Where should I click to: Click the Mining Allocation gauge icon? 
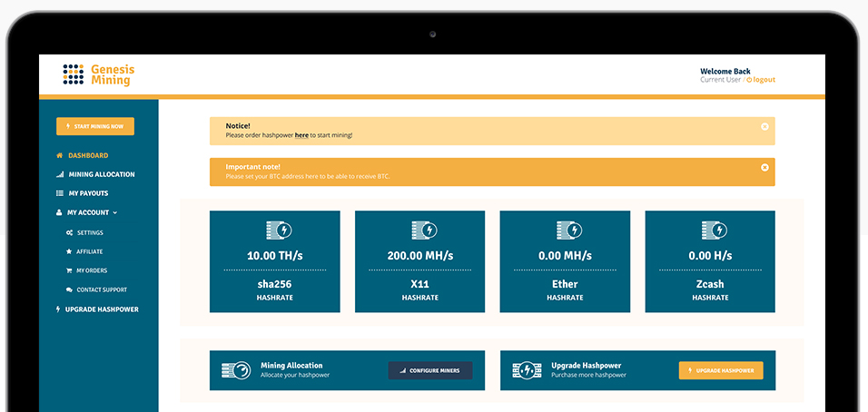point(237,370)
